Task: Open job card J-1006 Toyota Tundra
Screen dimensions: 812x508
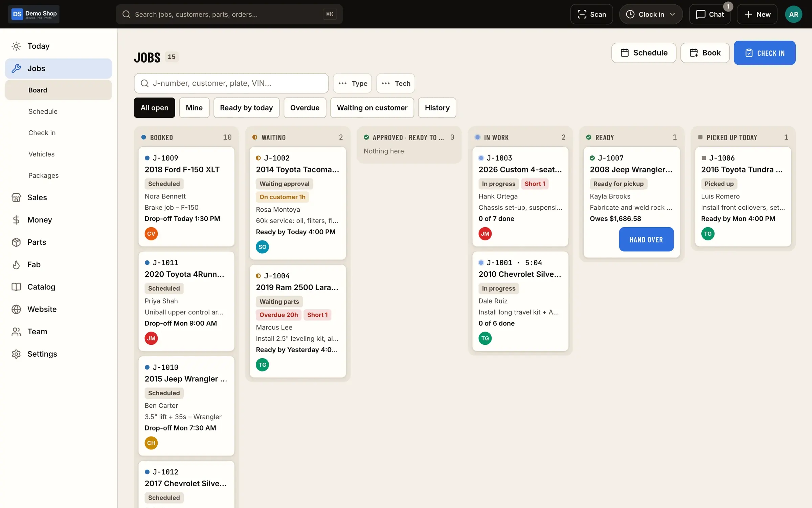Action: coord(743,196)
